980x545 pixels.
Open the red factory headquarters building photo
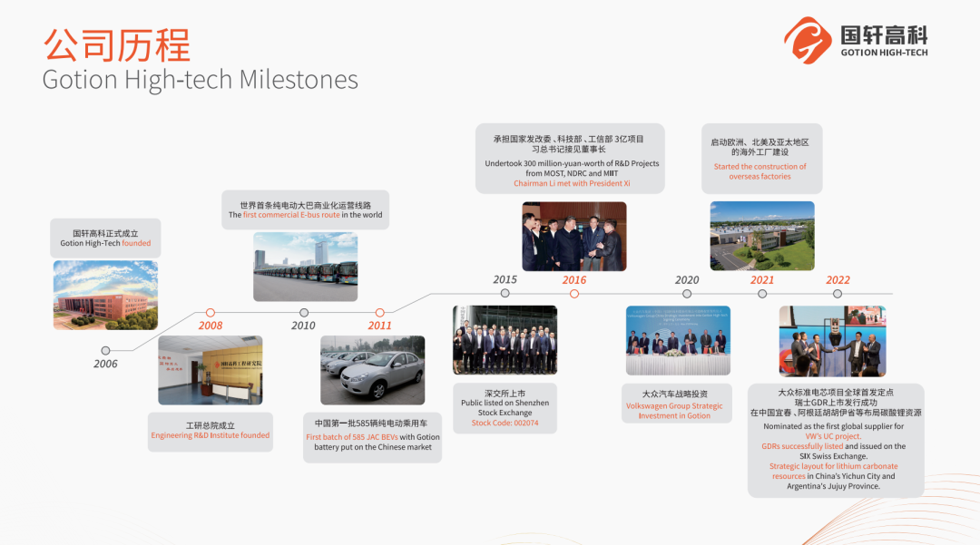(105, 296)
